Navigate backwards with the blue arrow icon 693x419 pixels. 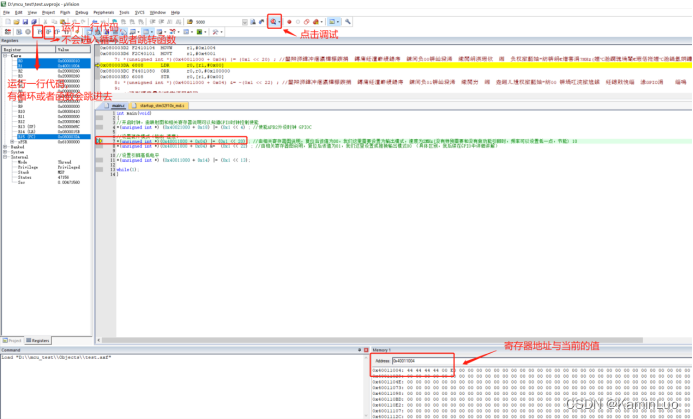point(95,22)
